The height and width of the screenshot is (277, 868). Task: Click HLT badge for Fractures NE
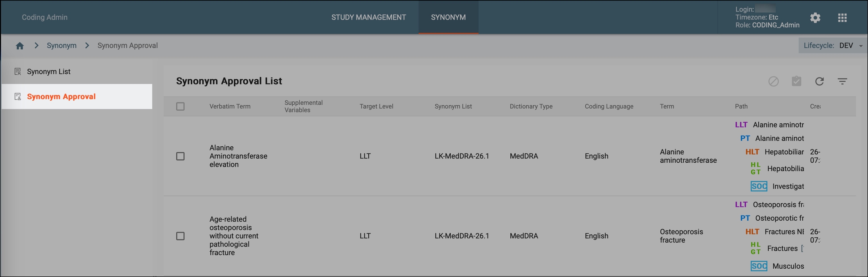tap(752, 232)
